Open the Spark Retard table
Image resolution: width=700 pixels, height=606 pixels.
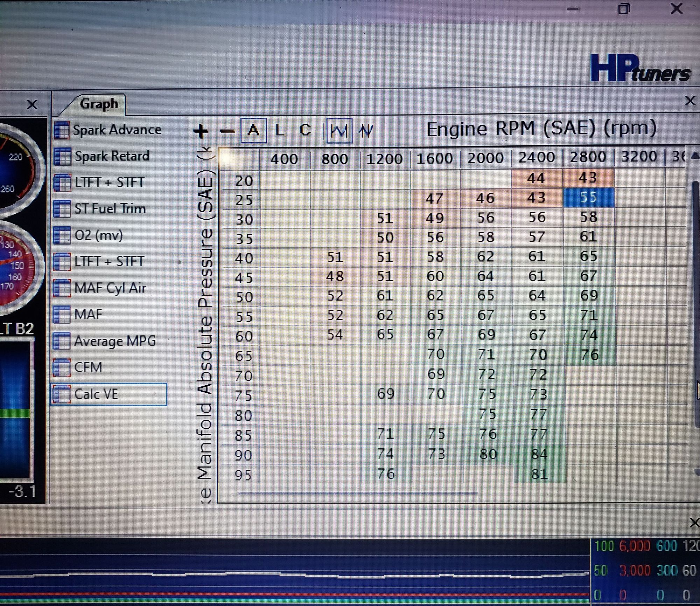111,156
